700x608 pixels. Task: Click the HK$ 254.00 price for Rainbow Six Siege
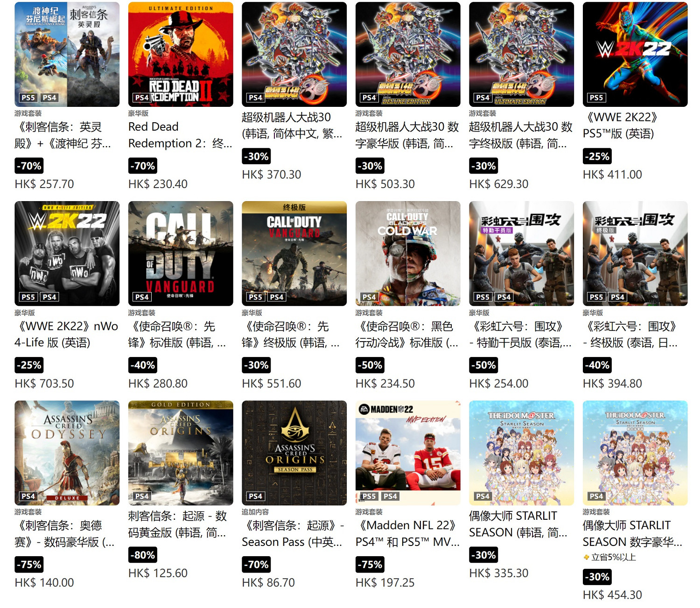498,384
